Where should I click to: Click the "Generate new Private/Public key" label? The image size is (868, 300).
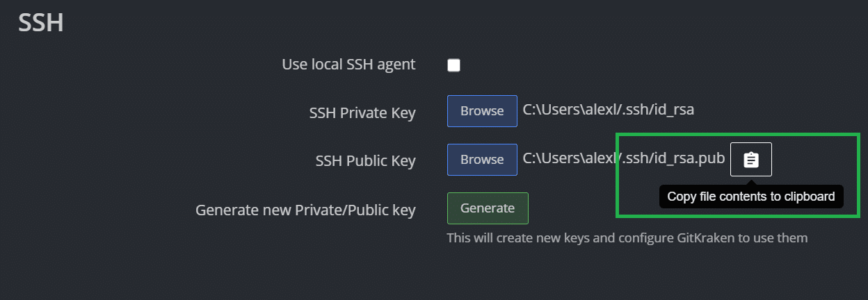pos(305,210)
